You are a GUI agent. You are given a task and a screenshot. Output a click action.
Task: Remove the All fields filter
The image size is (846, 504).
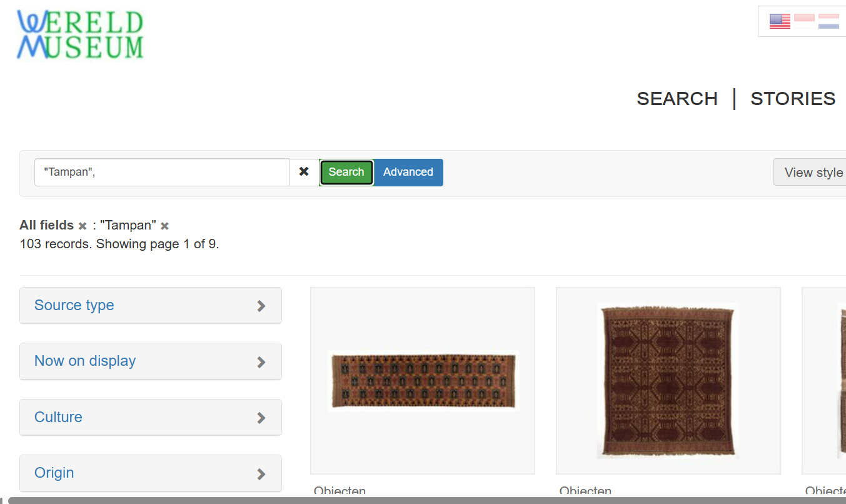pos(82,226)
